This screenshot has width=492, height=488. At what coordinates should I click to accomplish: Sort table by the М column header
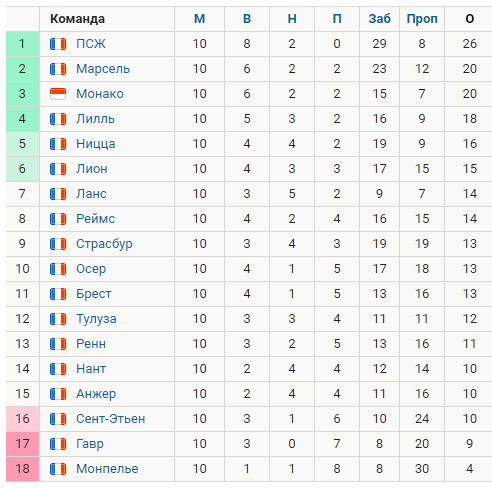pos(199,19)
